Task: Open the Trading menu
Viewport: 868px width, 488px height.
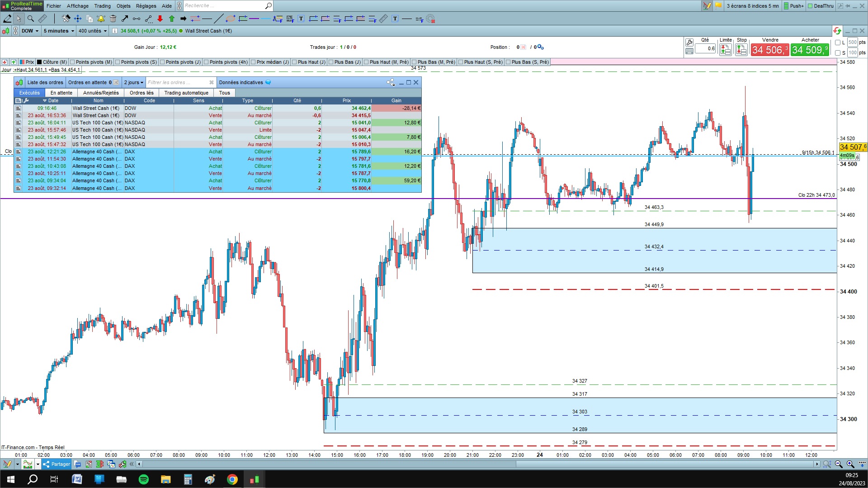Action: click(102, 6)
